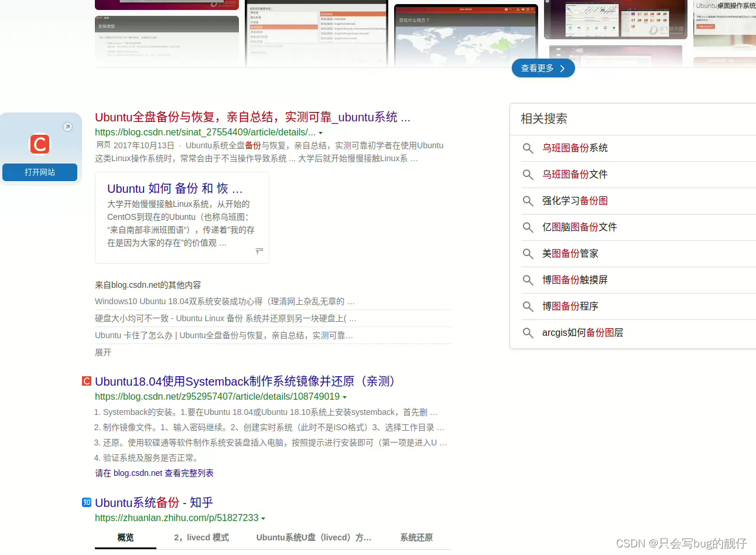Open the sinat_27554409 green URL link
The width and height of the screenshot is (756, 555).
click(205, 132)
